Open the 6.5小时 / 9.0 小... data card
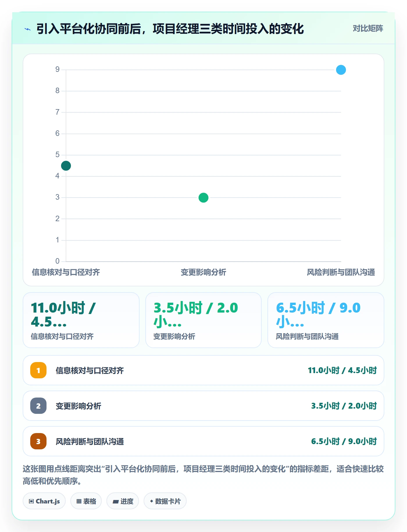 pyautogui.click(x=326, y=320)
